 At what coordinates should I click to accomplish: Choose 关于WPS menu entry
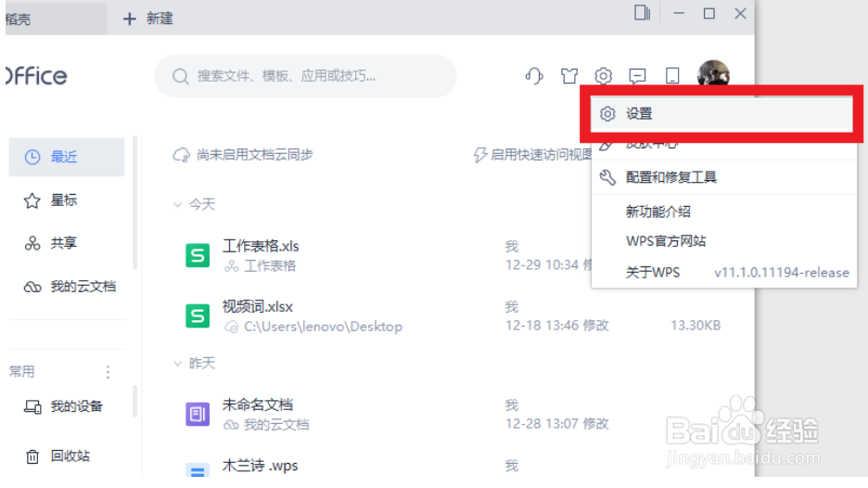point(724,273)
